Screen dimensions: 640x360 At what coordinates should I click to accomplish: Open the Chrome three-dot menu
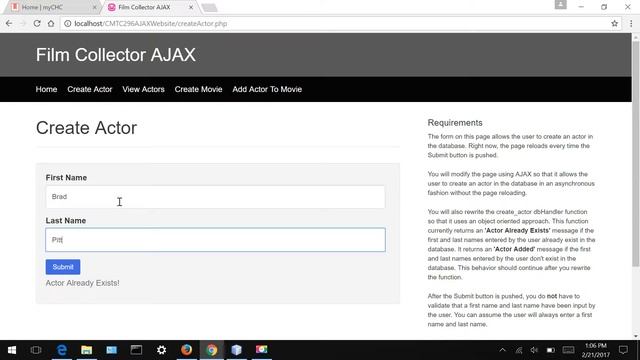click(x=631, y=24)
